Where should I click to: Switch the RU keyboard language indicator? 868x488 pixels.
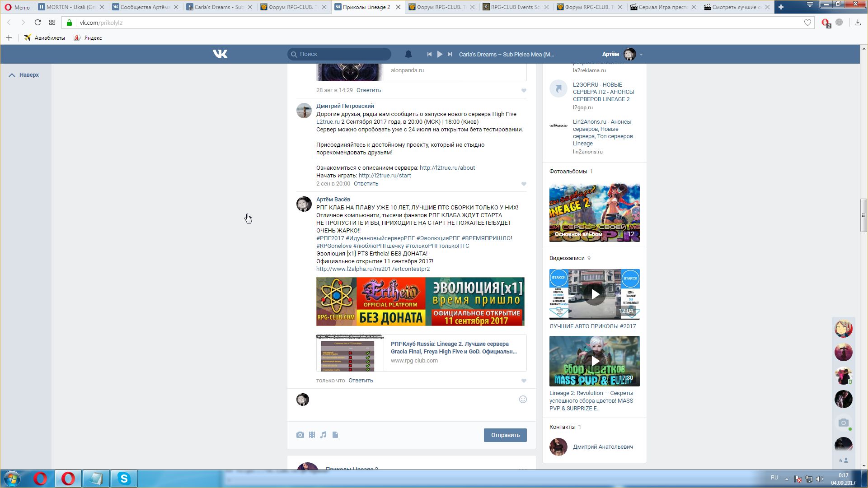(x=774, y=478)
